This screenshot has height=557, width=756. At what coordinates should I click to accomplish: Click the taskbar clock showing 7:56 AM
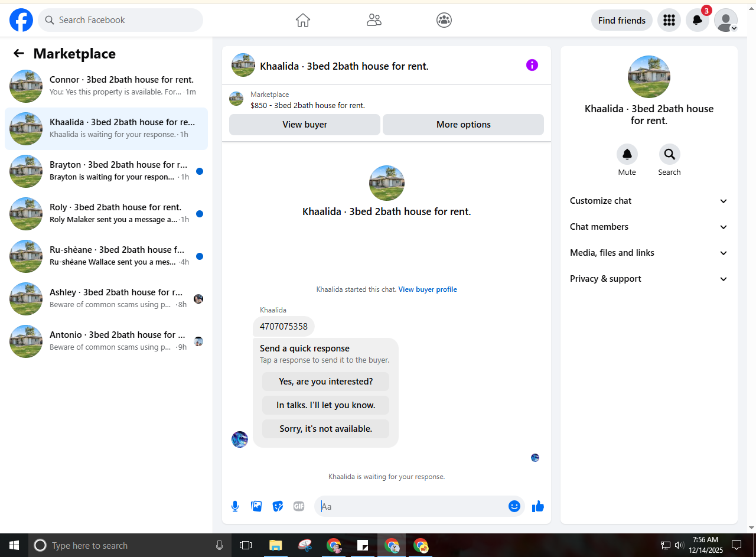pyautogui.click(x=705, y=545)
